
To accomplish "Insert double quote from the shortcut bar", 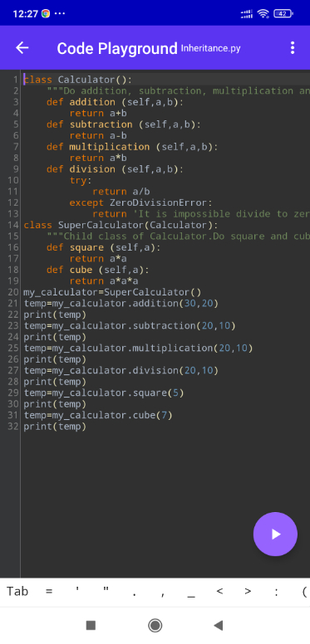I will pos(106,589).
